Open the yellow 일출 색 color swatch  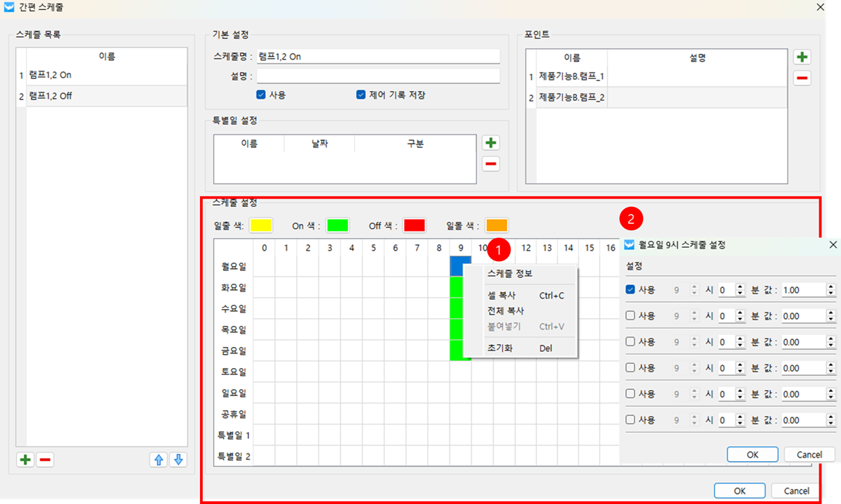261,226
